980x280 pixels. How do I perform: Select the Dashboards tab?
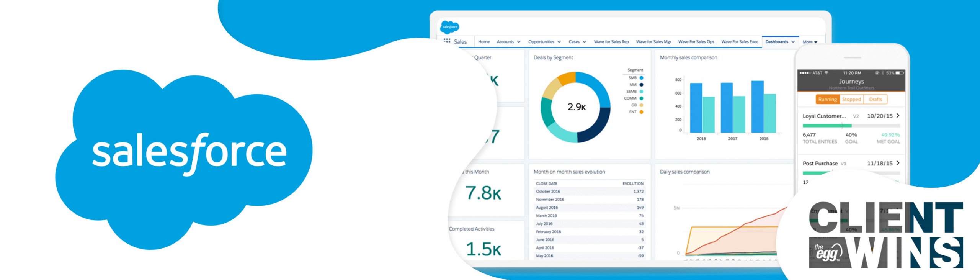pyautogui.click(x=777, y=42)
